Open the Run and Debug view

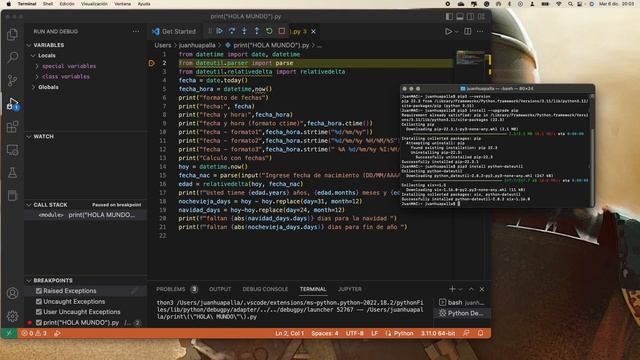click(12, 104)
